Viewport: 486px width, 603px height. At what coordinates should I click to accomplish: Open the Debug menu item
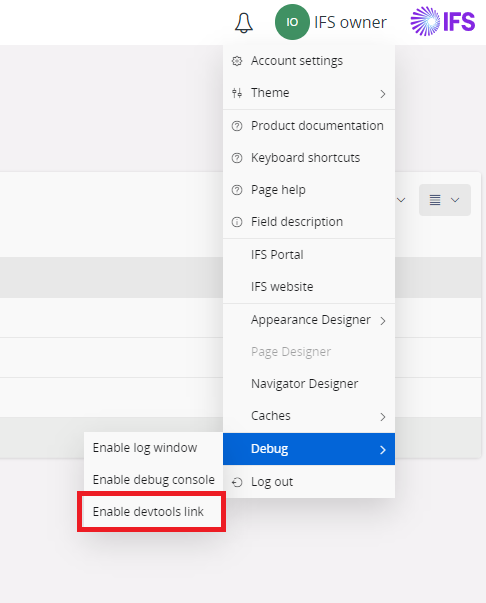pyautogui.click(x=309, y=449)
